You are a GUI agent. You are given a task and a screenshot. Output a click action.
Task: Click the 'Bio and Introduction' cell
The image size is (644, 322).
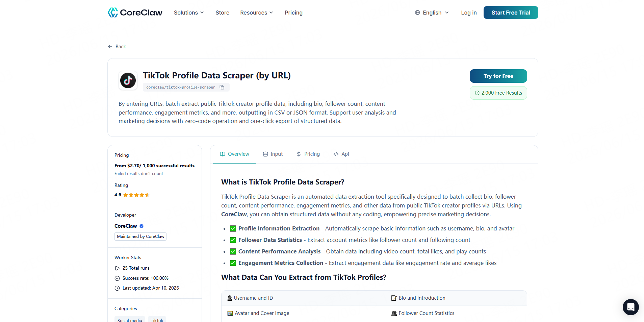pos(456,298)
